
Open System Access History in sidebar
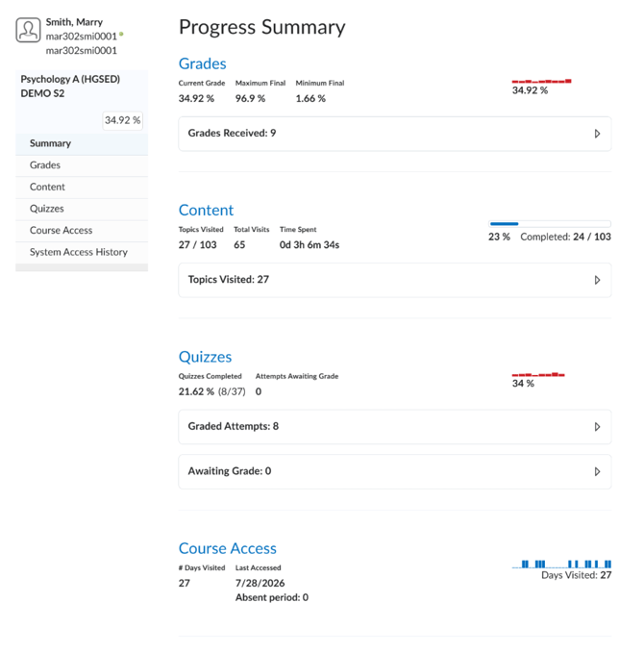click(82, 252)
